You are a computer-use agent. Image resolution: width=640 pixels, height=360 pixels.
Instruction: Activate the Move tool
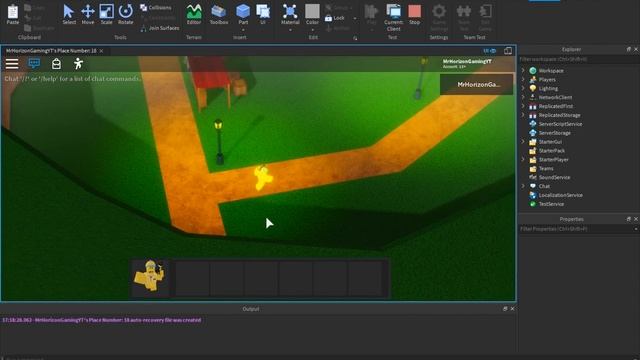click(88, 14)
